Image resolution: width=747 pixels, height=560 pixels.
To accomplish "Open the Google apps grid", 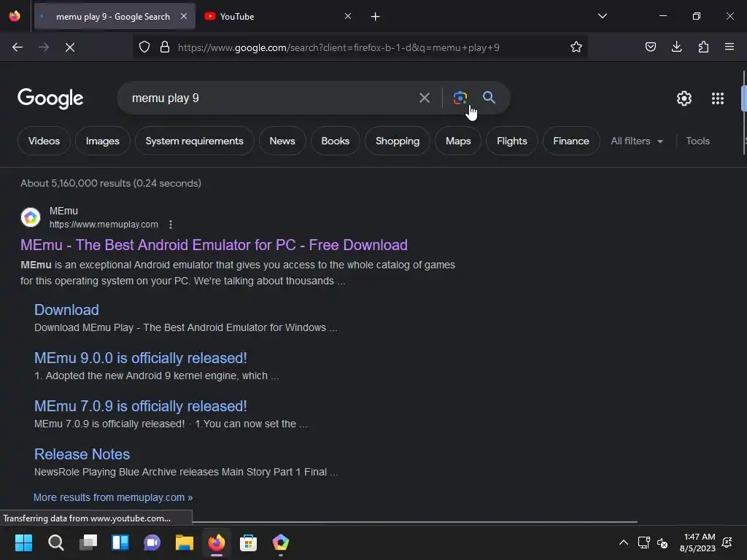I will pyautogui.click(x=718, y=98).
